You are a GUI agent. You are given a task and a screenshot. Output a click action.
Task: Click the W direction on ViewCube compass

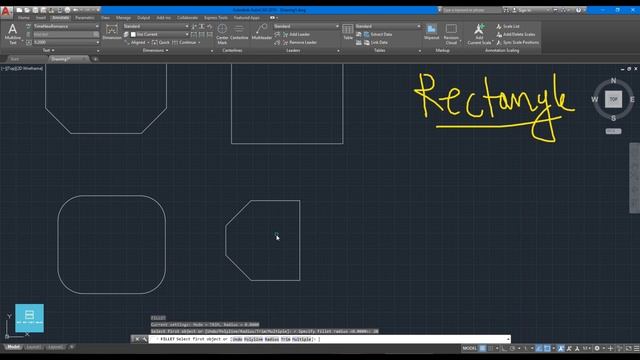[595, 99]
